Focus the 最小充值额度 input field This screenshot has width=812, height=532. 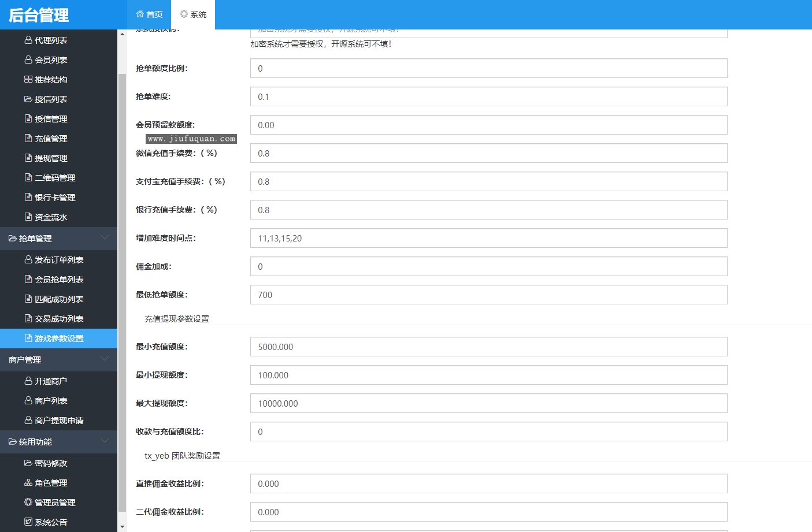pos(488,347)
